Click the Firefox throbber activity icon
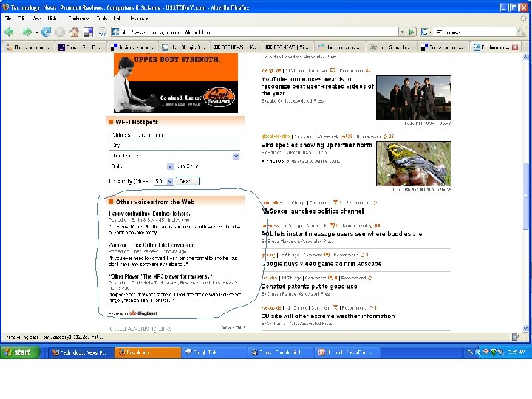532x399 pixels. point(524,18)
